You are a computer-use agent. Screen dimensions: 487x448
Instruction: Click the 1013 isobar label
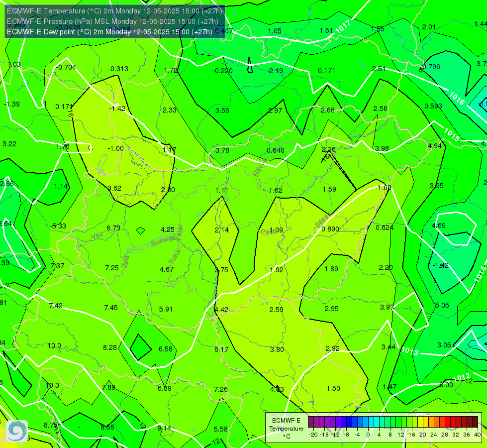[410, 351]
